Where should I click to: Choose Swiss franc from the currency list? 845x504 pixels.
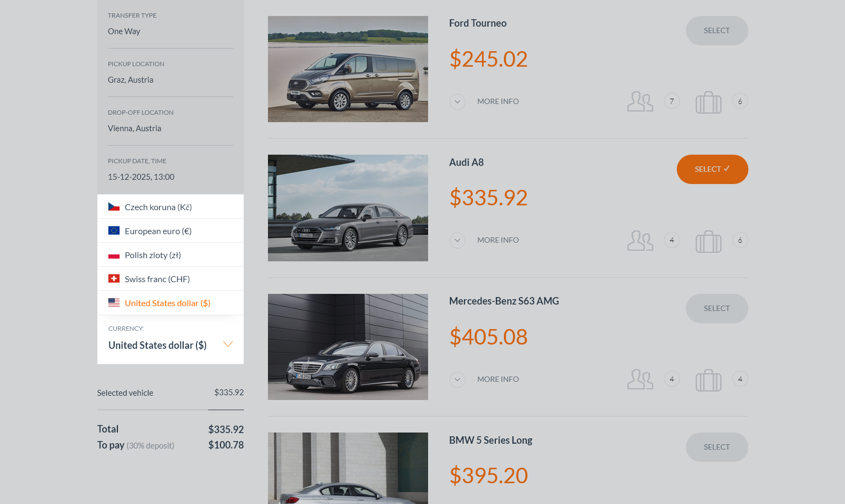click(157, 278)
